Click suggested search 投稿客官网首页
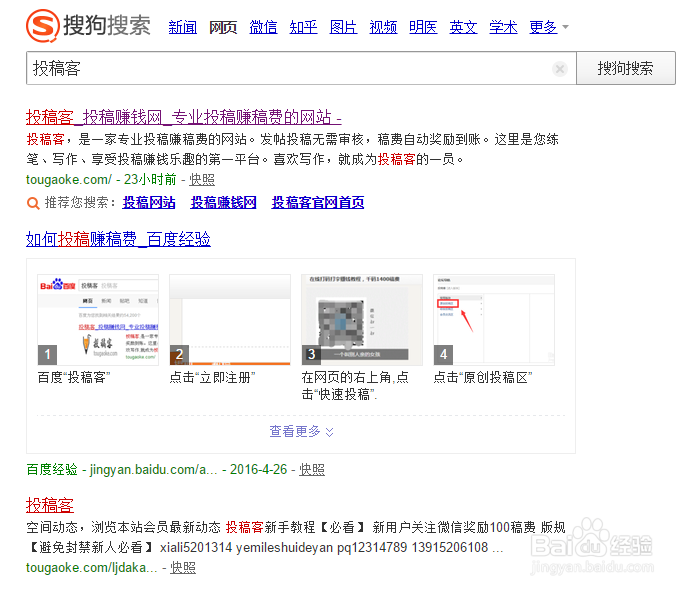 click(318, 203)
